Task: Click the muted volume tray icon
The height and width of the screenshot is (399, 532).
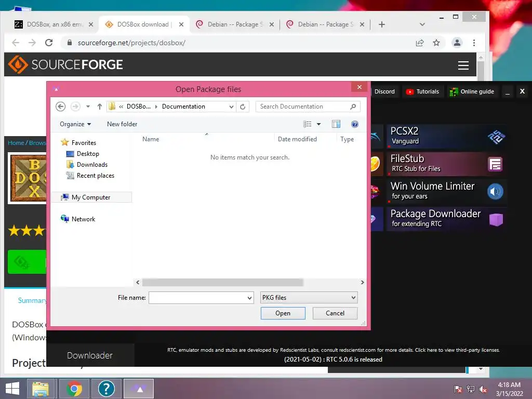Action: (x=483, y=389)
